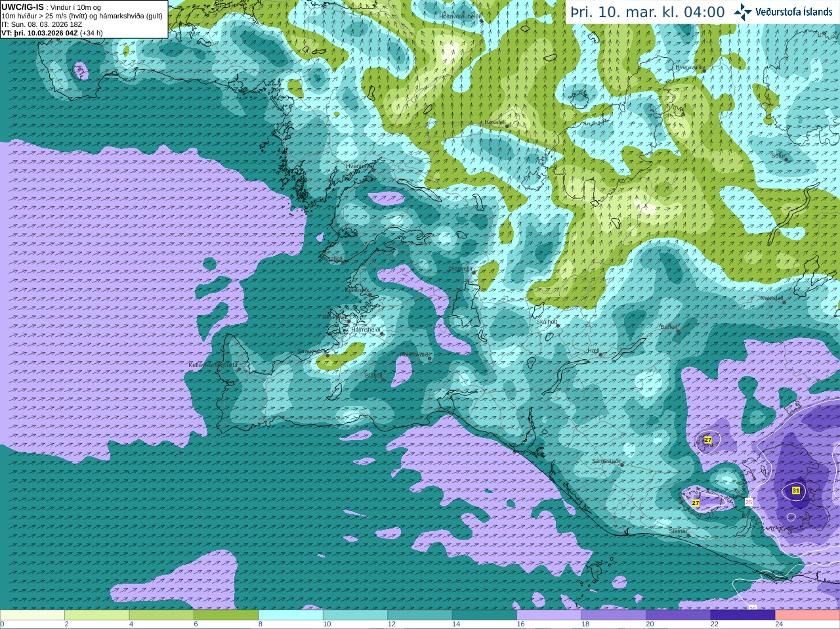Viewport: 840px width, 629px height.
Task: Click the Steinar station label
Action: (x=678, y=531)
